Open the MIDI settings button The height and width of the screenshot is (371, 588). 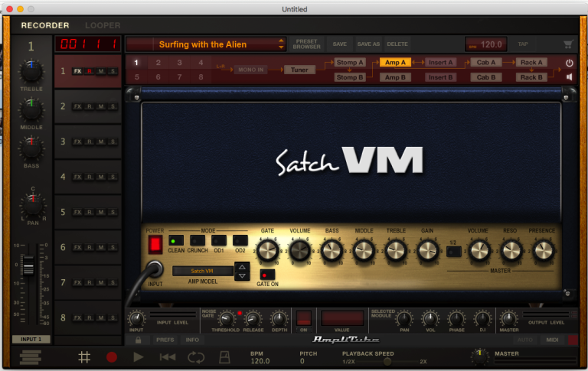[x=552, y=340]
